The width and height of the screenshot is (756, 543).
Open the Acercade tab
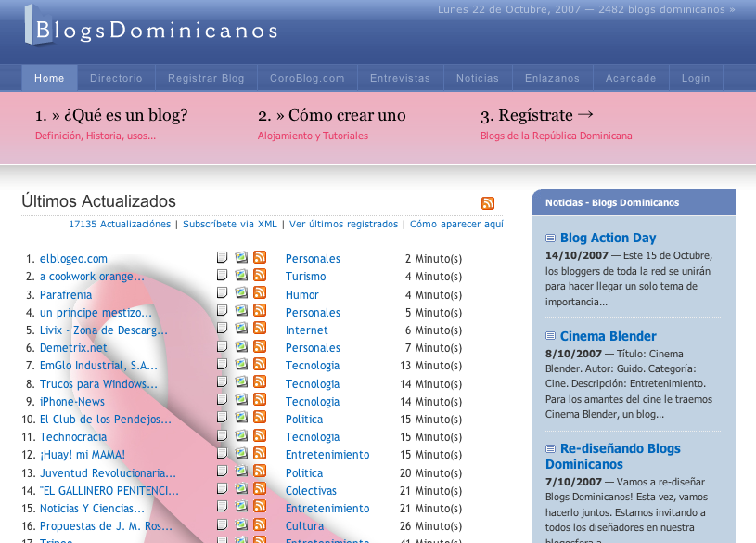[631, 78]
